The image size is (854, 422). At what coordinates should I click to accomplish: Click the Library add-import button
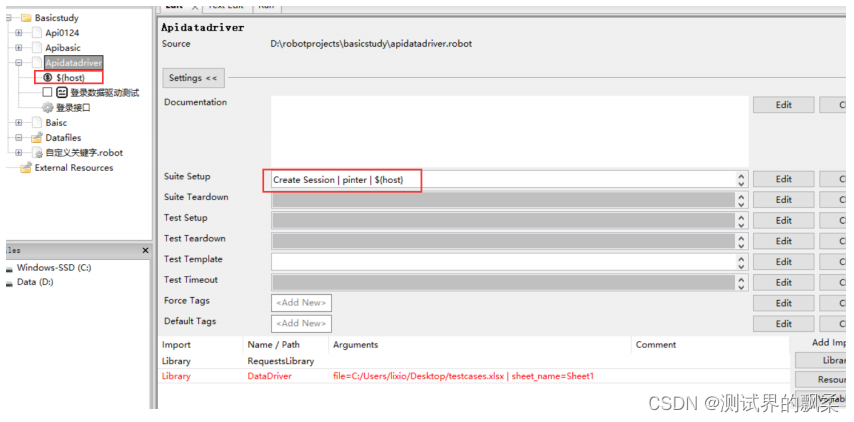pyautogui.click(x=821, y=360)
